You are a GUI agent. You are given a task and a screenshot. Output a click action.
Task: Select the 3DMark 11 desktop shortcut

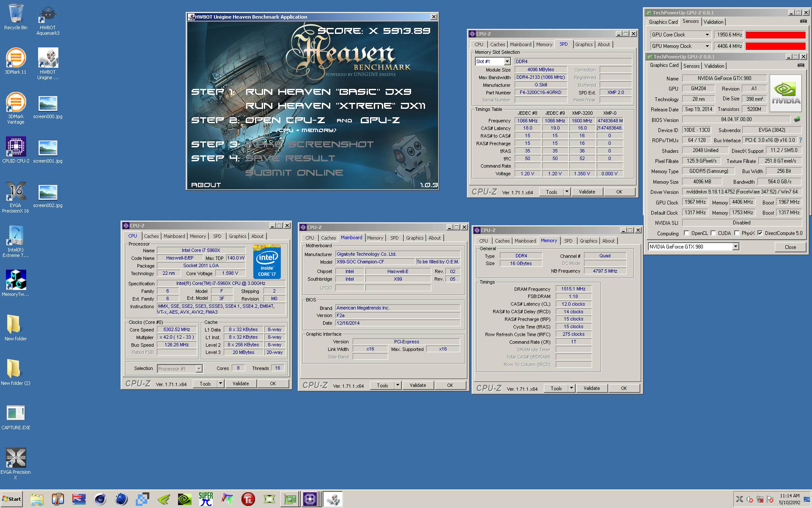coord(16,61)
